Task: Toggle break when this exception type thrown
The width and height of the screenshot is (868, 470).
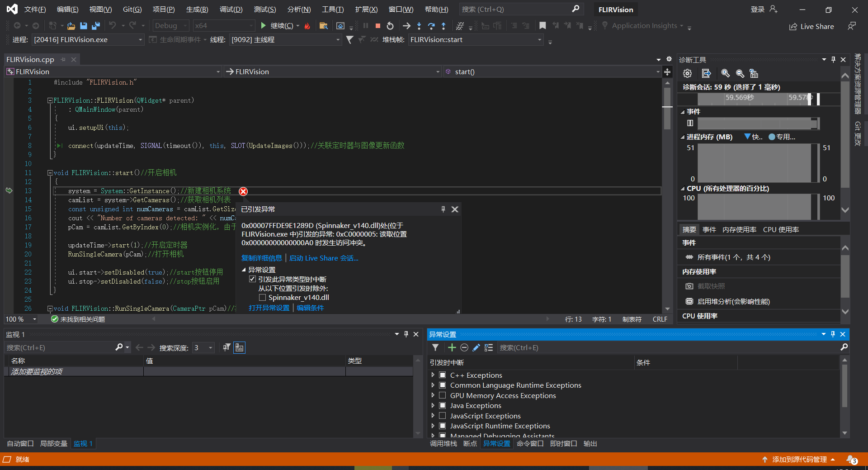Action: coord(252,279)
